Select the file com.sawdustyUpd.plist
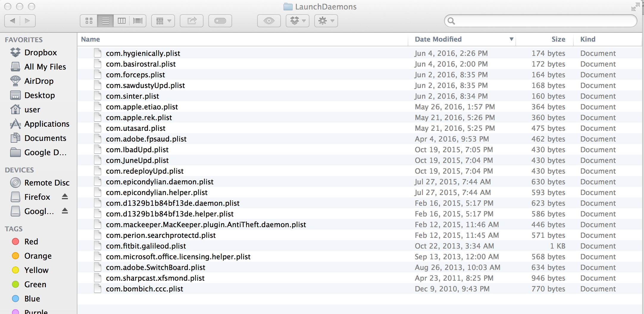 (x=359, y=85)
